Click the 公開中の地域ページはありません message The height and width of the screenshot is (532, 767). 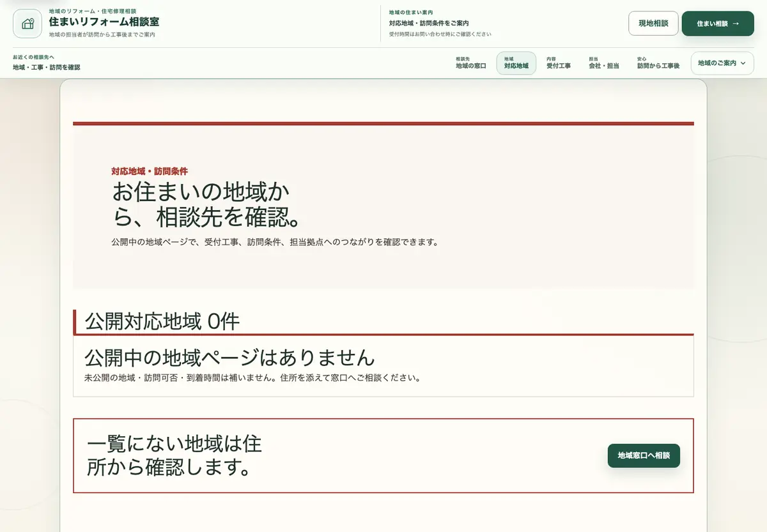coord(229,357)
